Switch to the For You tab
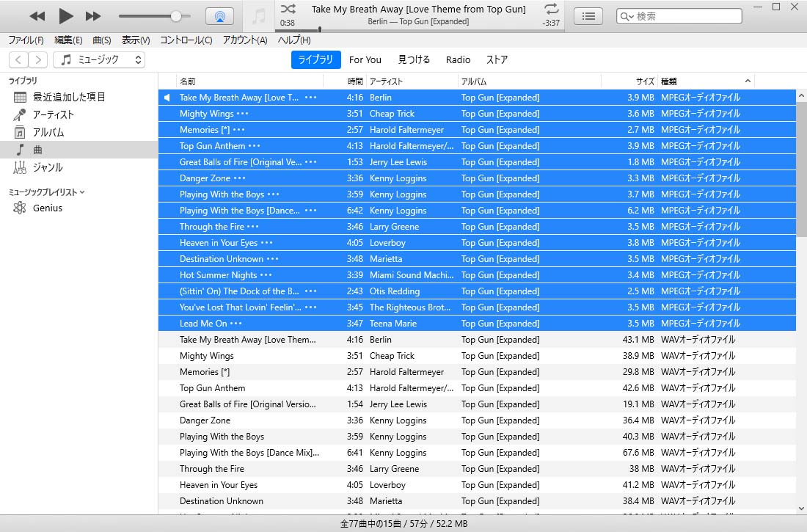The image size is (807, 532). coord(365,60)
